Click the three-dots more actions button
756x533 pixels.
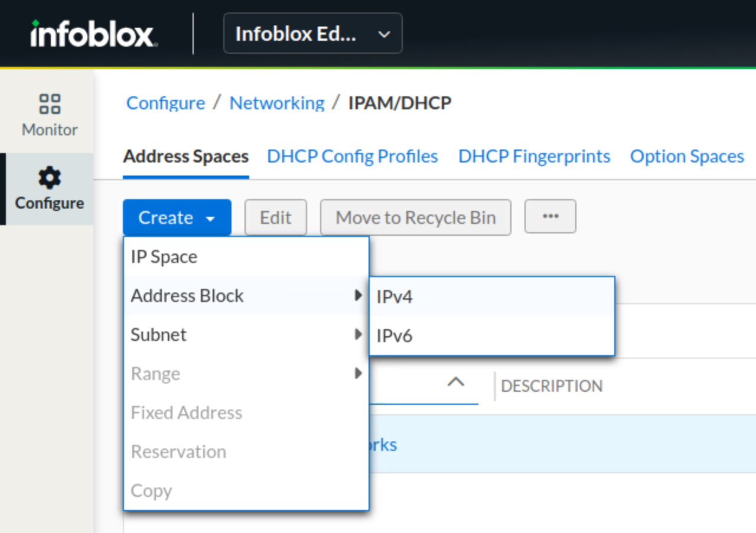[x=550, y=217]
